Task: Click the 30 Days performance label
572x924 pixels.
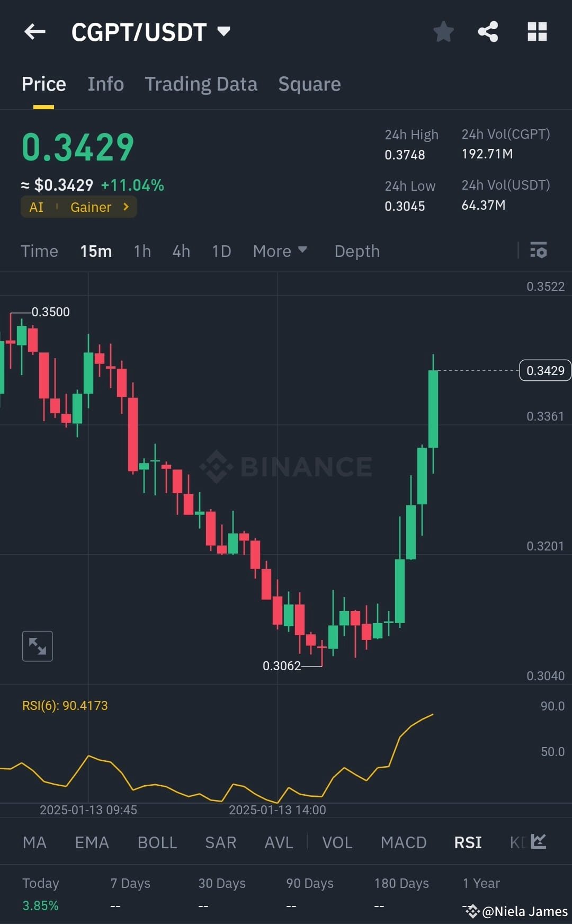Action: pos(222,883)
